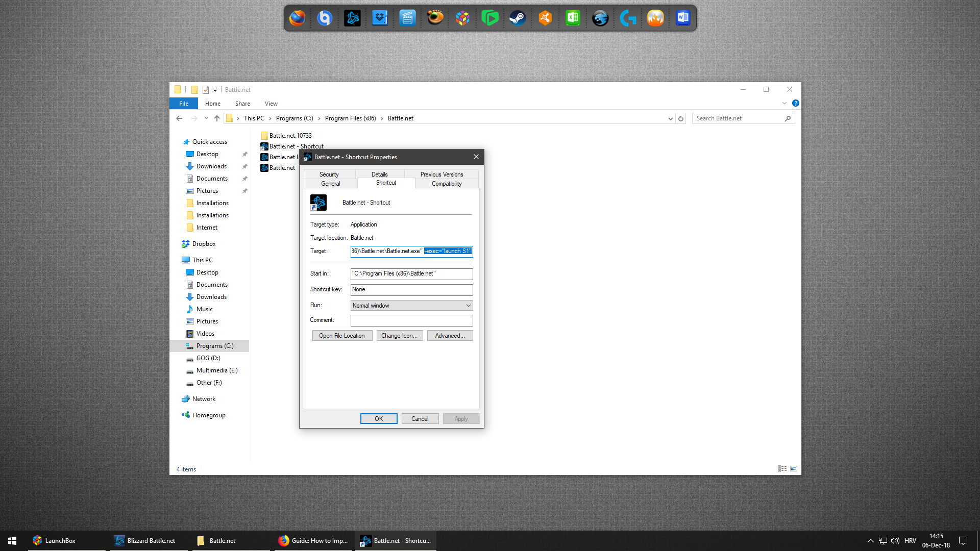Select GOG (D:) drive
Image resolution: width=980 pixels, height=551 pixels.
tap(208, 358)
